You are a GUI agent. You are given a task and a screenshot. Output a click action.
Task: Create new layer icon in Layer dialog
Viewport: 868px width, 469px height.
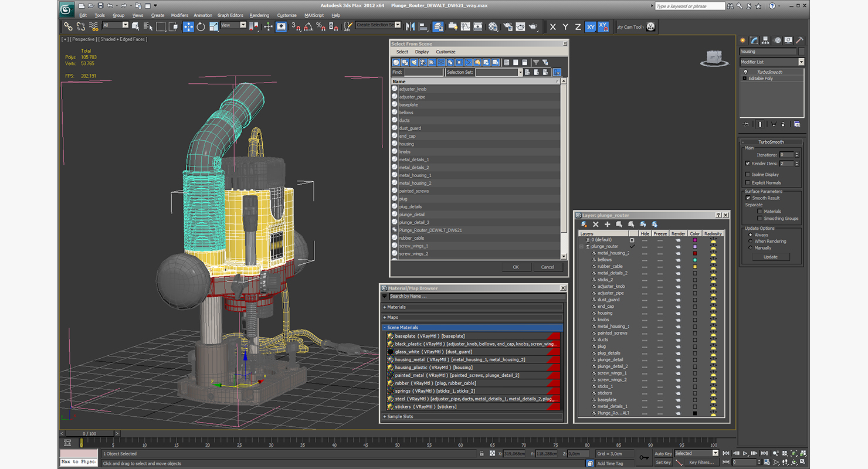[584, 224]
